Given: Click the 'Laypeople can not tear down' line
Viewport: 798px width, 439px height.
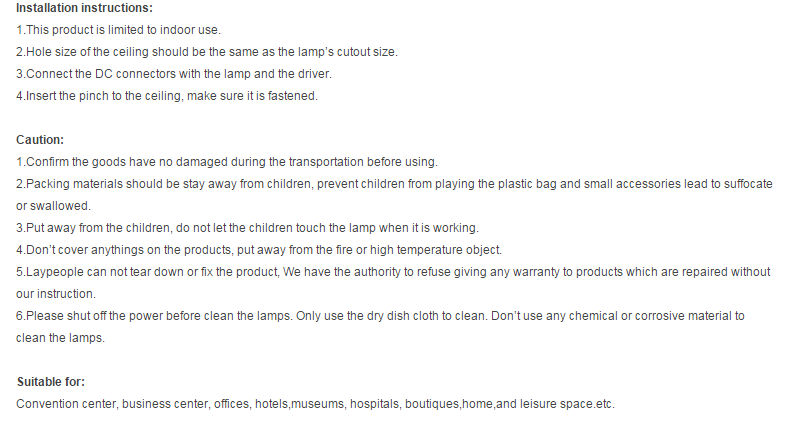Looking at the screenshot, I should click(393, 271).
